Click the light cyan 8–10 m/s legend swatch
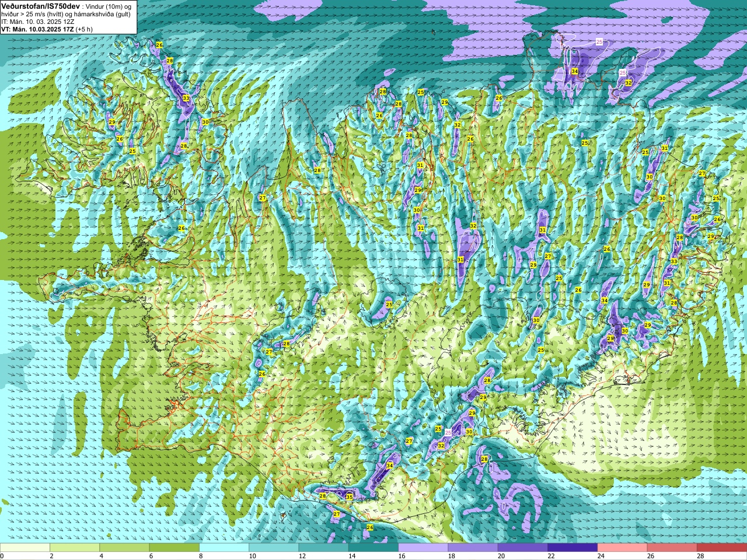The image size is (747, 560). point(224,548)
